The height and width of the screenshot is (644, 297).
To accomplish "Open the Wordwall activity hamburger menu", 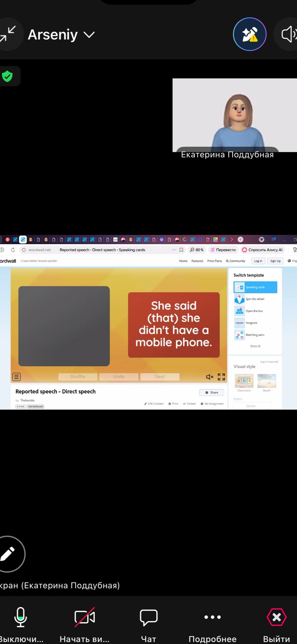I will pyautogui.click(x=16, y=377).
